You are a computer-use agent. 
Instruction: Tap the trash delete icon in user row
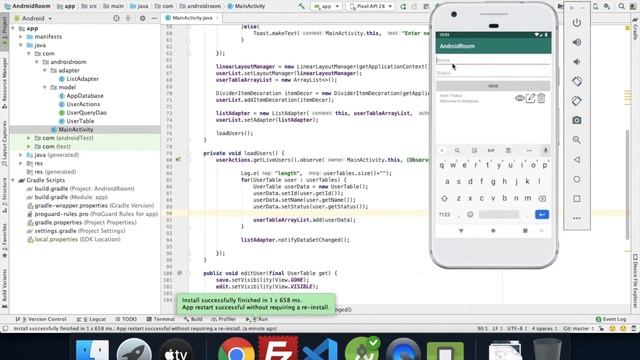(541, 98)
